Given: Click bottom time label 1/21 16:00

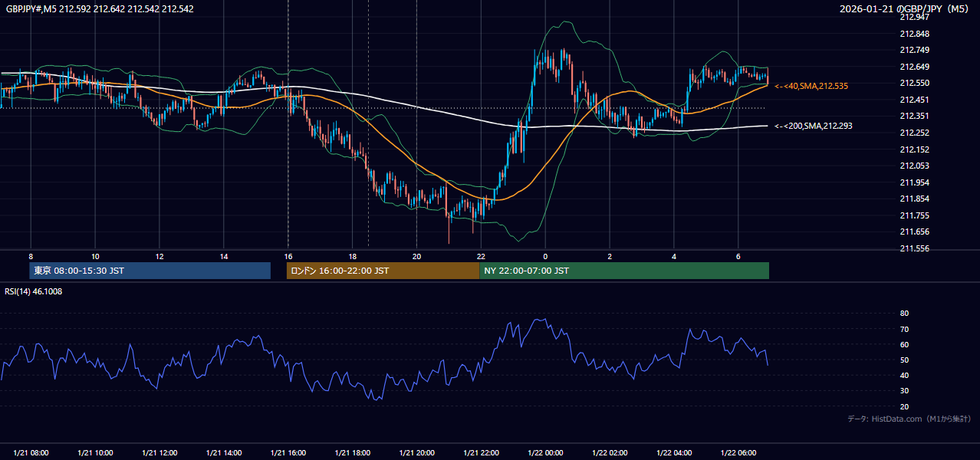Looking at the screenshot, I should 288,452.
